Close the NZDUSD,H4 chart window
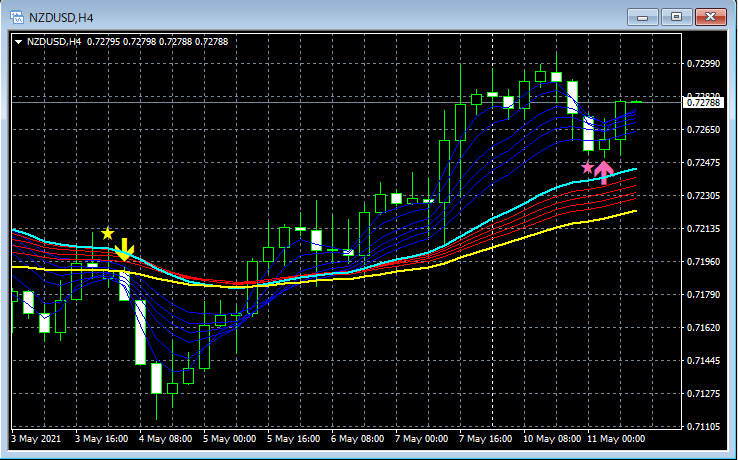Screen dimensions: 739x460 click(711, 17)
